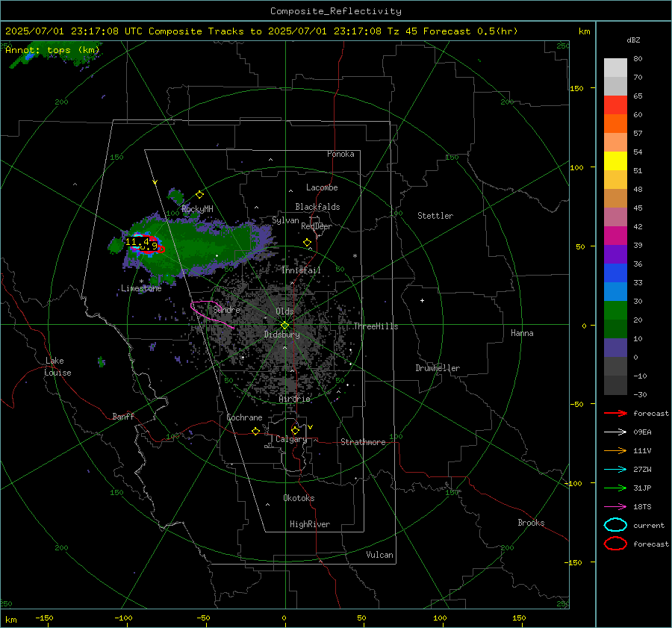672x628 pixels.
Task: Click the Banff town label
Action: pyautogui.click(x=123, y=417)
